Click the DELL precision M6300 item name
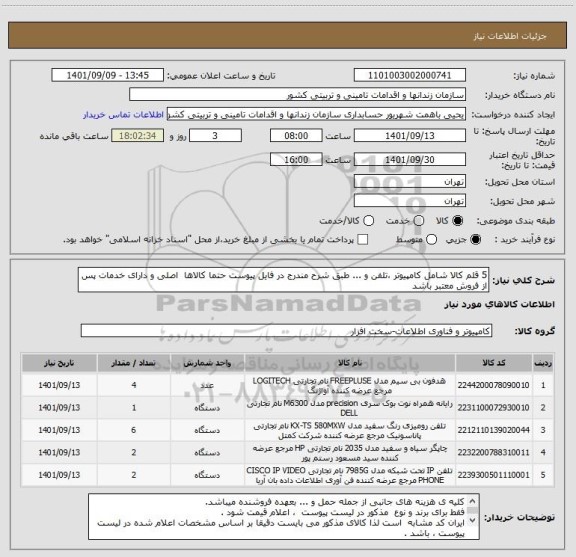The image size is (576, 557). point(349,408)
